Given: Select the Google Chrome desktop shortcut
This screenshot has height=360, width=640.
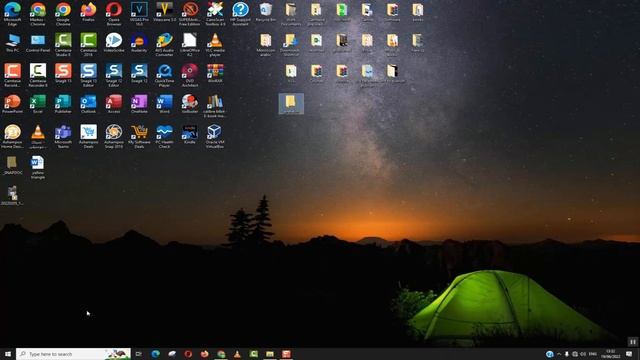Looking at the screenshot, I should tap(63, 13).
